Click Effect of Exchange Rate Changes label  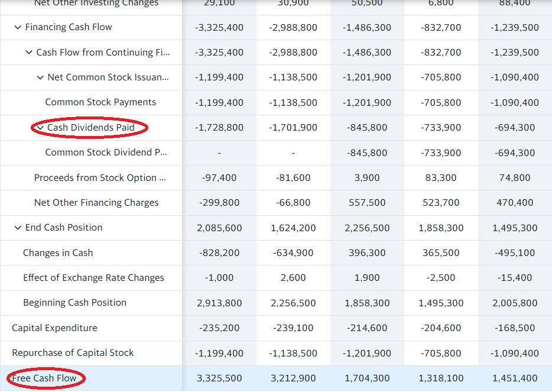(93, 278)
